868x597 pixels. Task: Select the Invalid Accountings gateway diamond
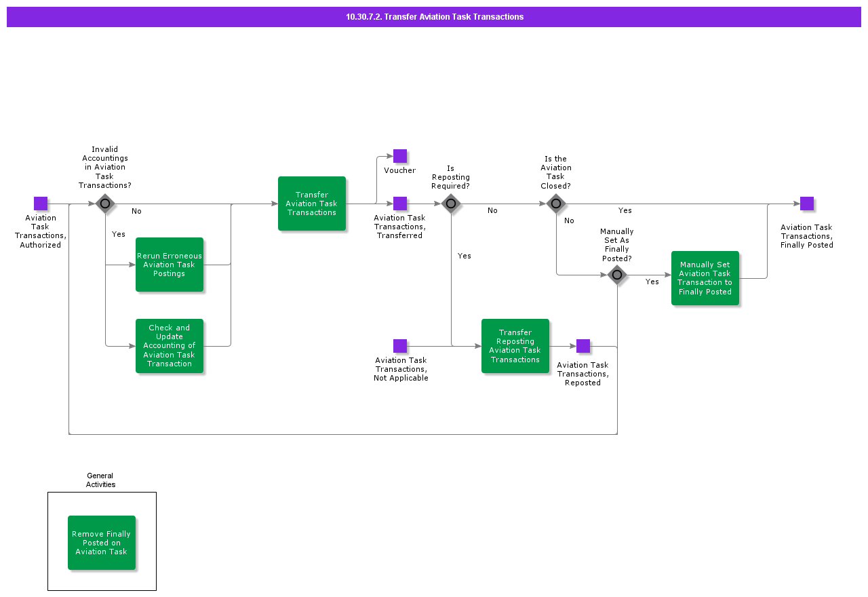(105, 204)
